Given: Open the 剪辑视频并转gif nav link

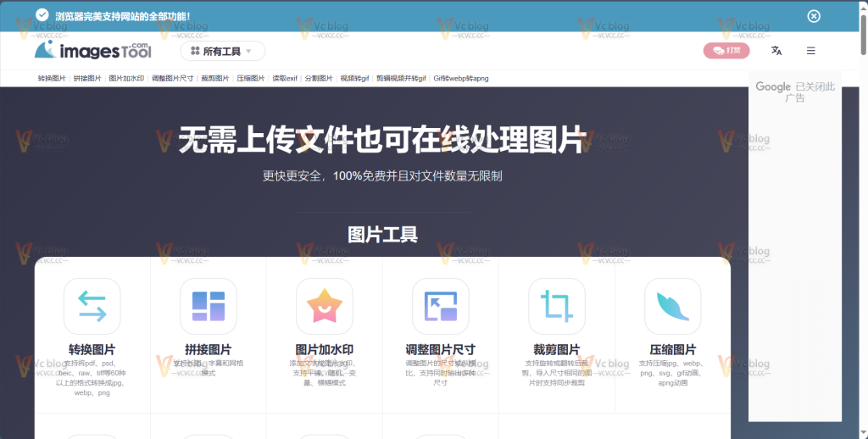Looking at the screenshot, I should [x=401, y=78].
